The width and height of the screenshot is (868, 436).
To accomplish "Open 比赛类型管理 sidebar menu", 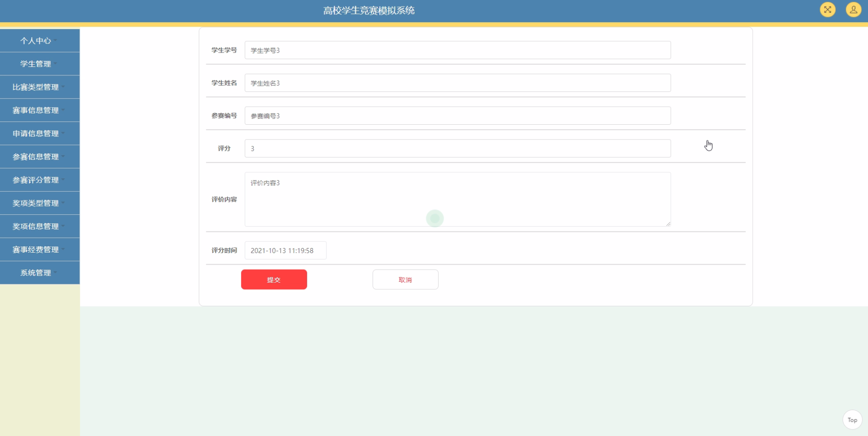I will [40, 87].
